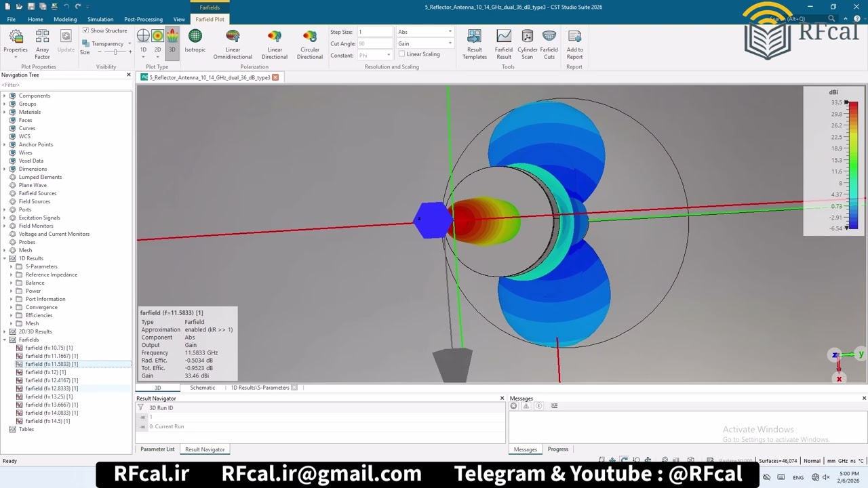The height and width of the screenshot is (488, 868).
Task: Click the Redo arrow in quick access toolbar
Action: 78,7
